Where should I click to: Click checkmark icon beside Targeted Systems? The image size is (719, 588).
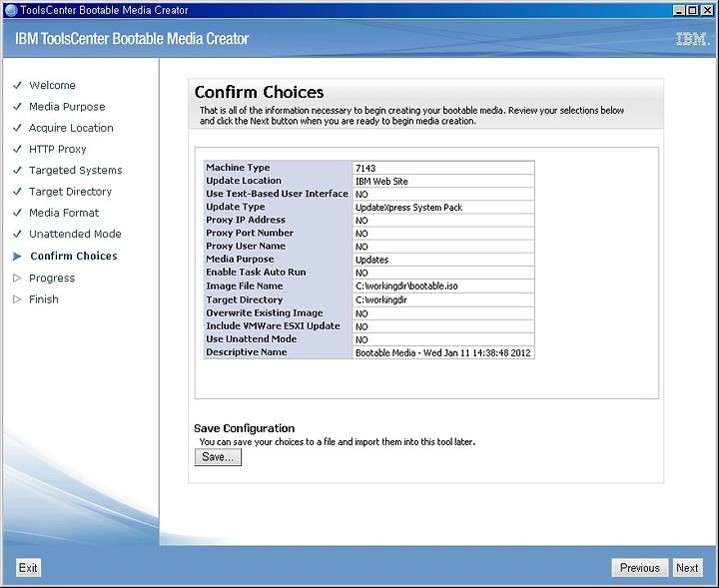click(17, 170)
